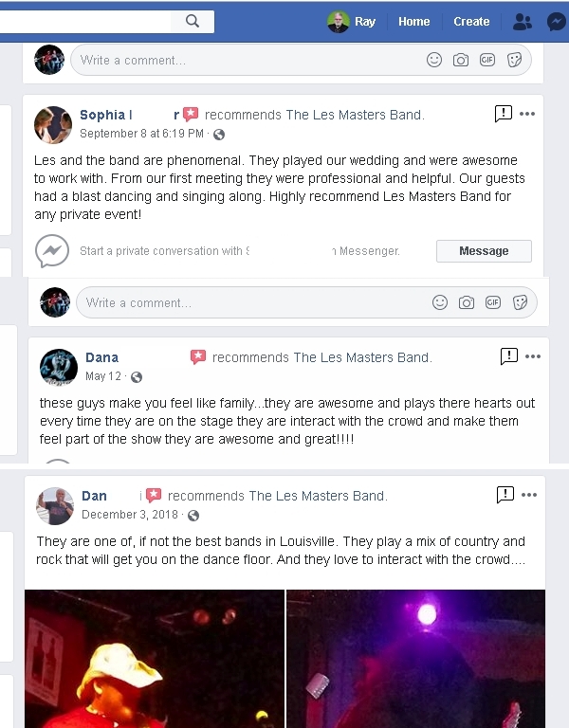Report Dana's recommendation with the flag icon
Image resolution: width=569 pixels, height=728 pixels.
[x=509, y=356]
